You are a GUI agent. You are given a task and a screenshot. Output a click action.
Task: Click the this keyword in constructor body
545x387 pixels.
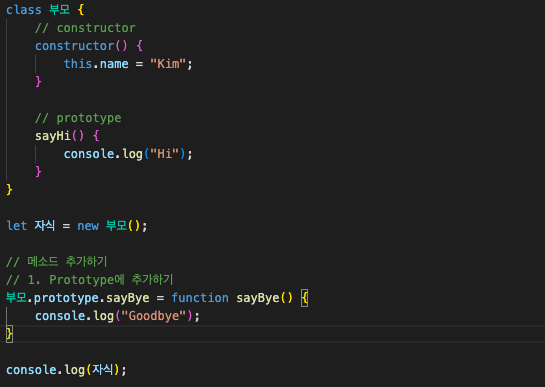tap(78, 64)
